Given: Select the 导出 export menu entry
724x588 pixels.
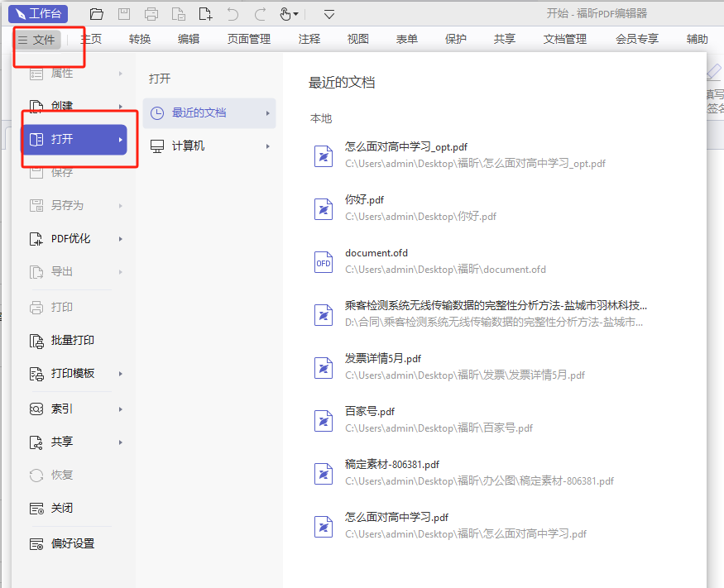Looking at the screenshot, I should click(x=74, y=272).
